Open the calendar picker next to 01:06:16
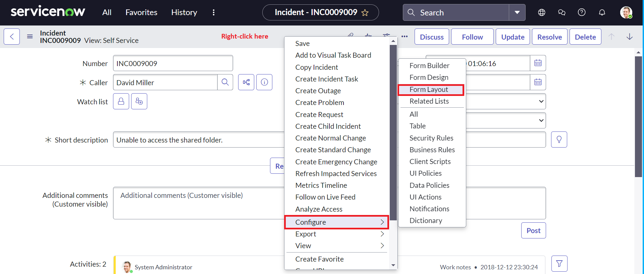This screenshot has width=644, height=274. click(x=538, y=63)
